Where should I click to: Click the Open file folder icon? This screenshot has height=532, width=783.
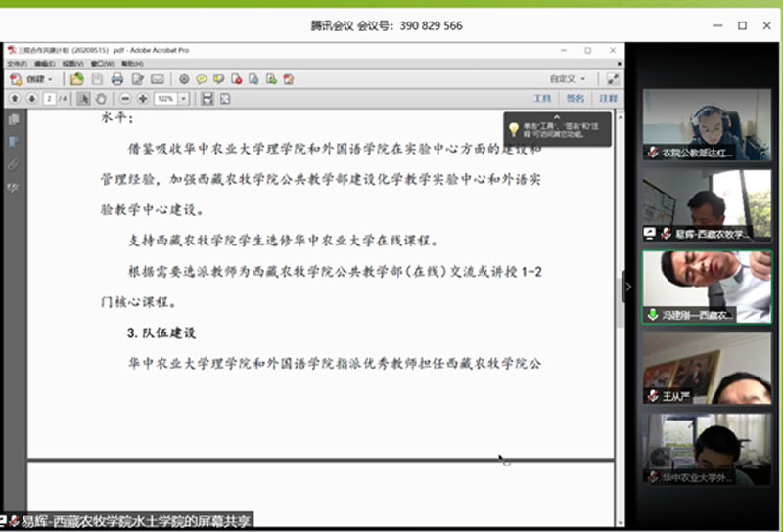pyautogui.click(x=76, y=79)
